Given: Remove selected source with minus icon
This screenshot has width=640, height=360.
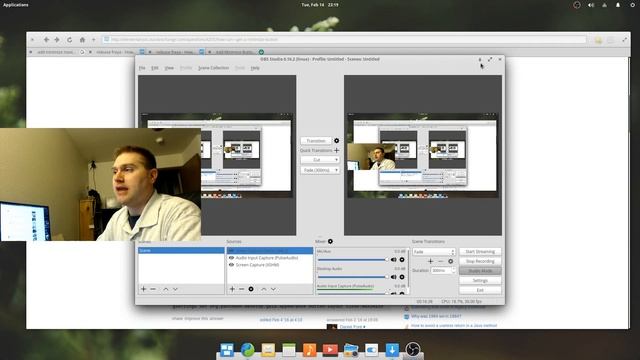Looking at the screenshot, I should click(x=241, y=289).
